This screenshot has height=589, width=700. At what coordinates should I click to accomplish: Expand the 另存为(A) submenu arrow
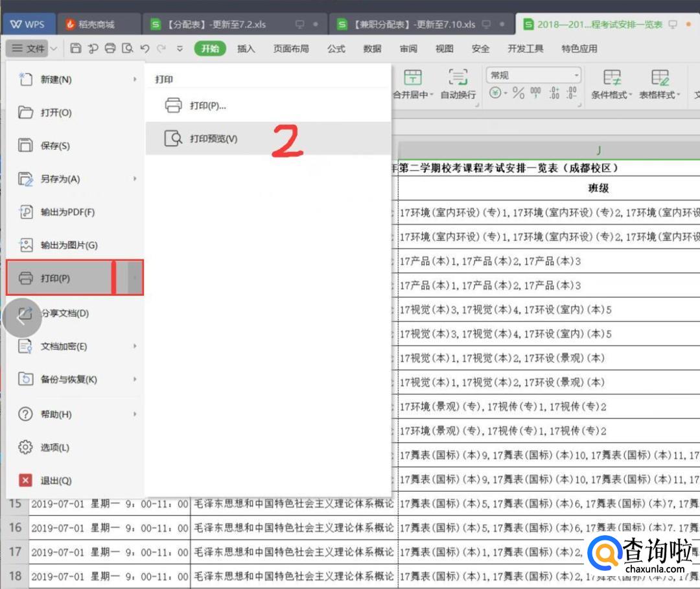135,178
